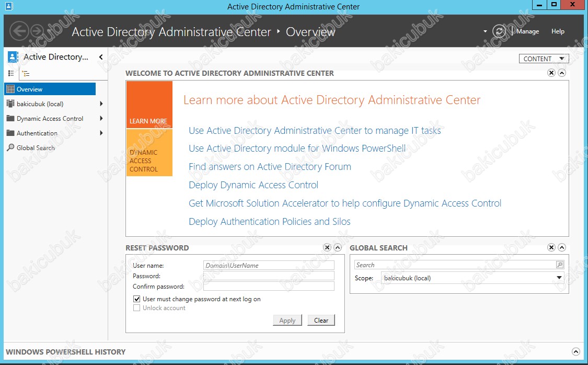The width and height of the screenshot is (588, 365).
Task: Click Active Directory Administrative Center breadcrumb
Action: coord(171,32)
